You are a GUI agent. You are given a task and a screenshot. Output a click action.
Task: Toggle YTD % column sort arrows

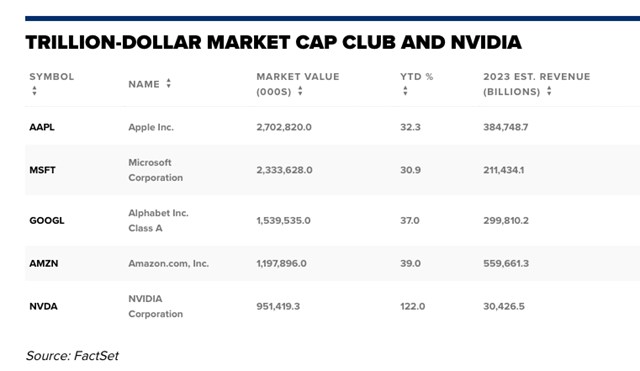pyautogui.click(x=405, y=91)
